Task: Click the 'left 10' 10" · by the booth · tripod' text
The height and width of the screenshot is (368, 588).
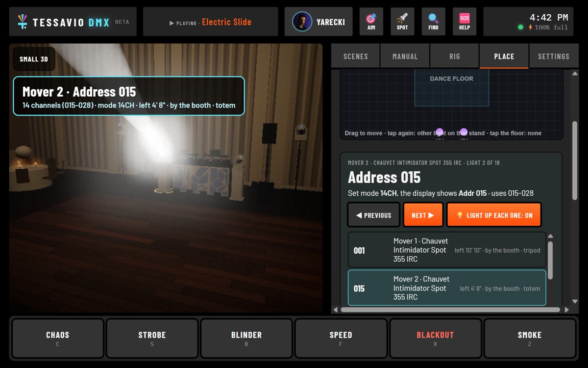Action: coord(497,250)
